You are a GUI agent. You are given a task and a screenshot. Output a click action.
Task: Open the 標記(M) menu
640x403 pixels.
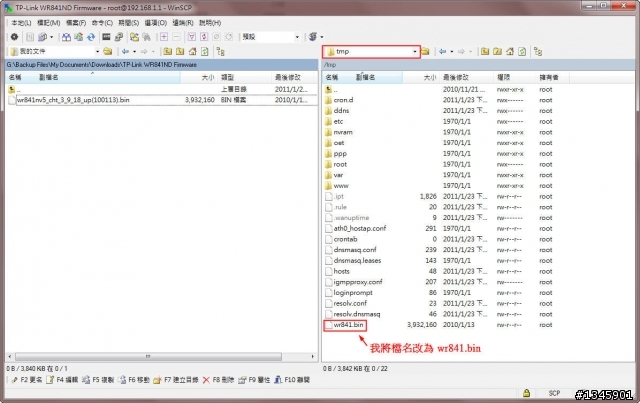[49, 23]
